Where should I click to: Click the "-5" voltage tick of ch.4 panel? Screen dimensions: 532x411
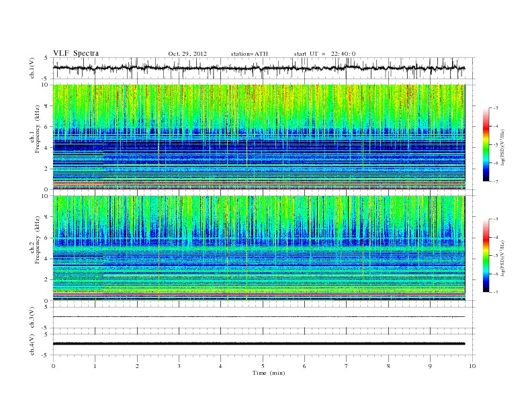pyautogui.click(x=45, y=355)
